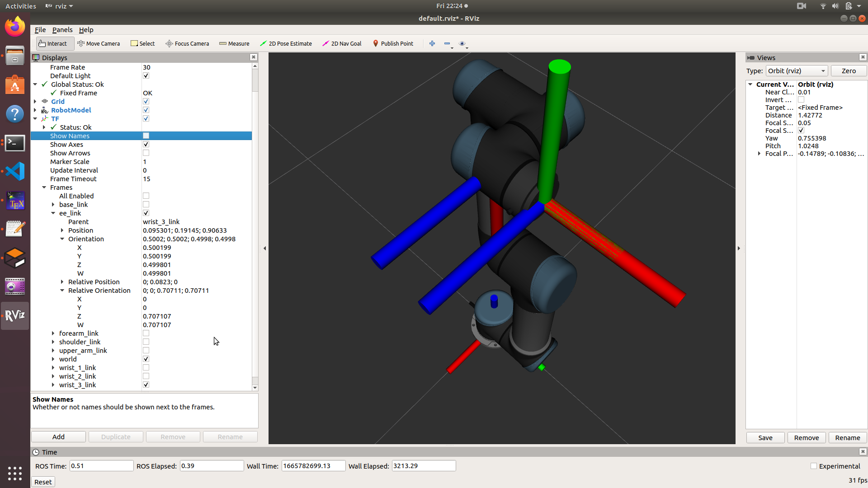This screenshot has width=868, height=488.
Task: Enable the Show Arrows checkbox
Action: click(146, 153)
